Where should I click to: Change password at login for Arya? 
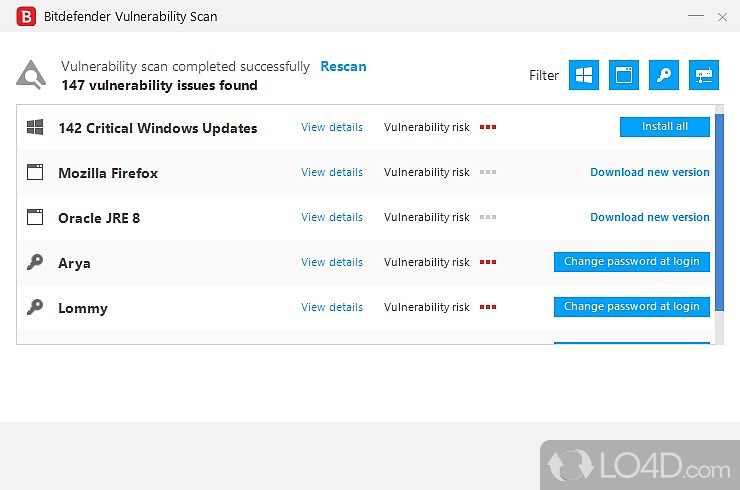[x=631, y=262]
